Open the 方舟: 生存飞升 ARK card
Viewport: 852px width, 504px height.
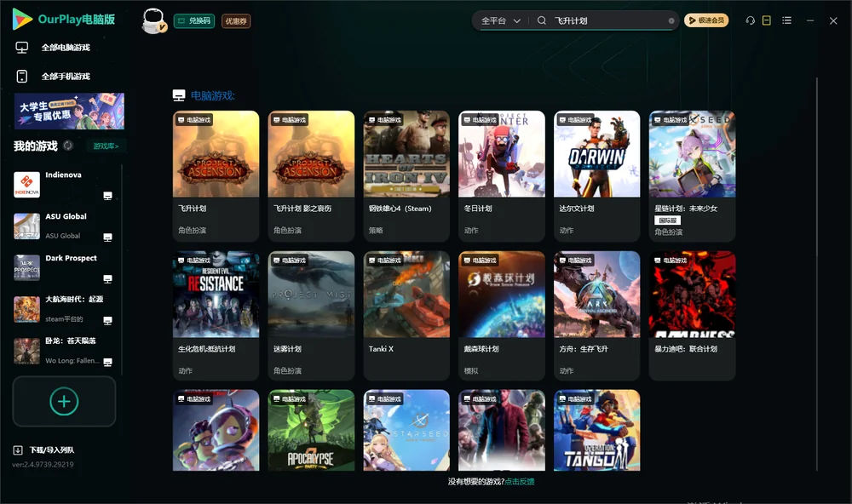click(x=596, y=316)
